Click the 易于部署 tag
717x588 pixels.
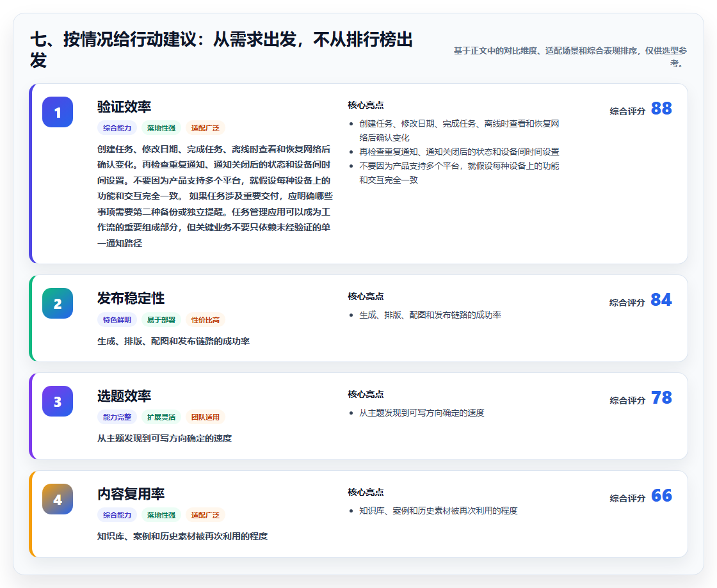click(x=161, y=320)
